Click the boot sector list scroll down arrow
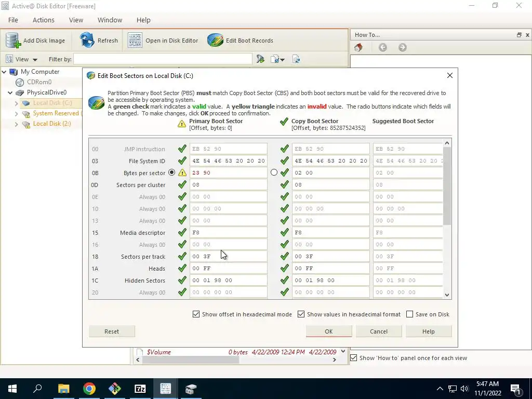Image resolution: width=532 pixels, height=399 pixels. 447,295
